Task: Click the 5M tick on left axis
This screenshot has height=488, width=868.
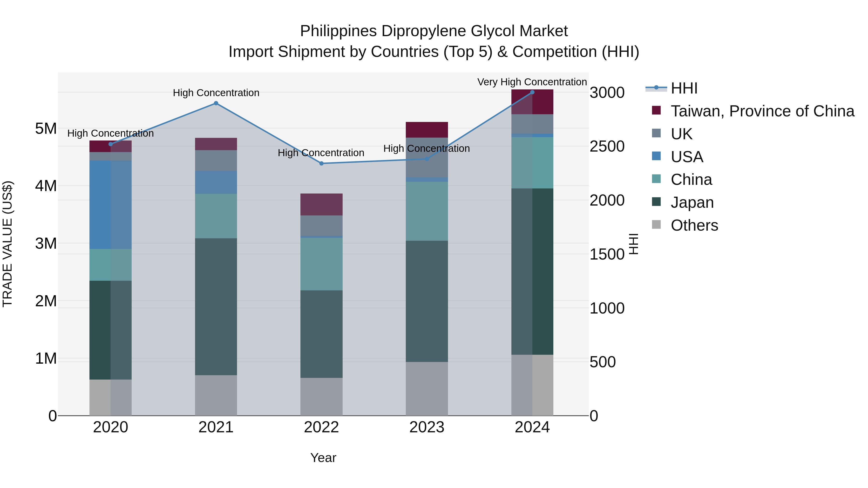Action: coord(46,128)
